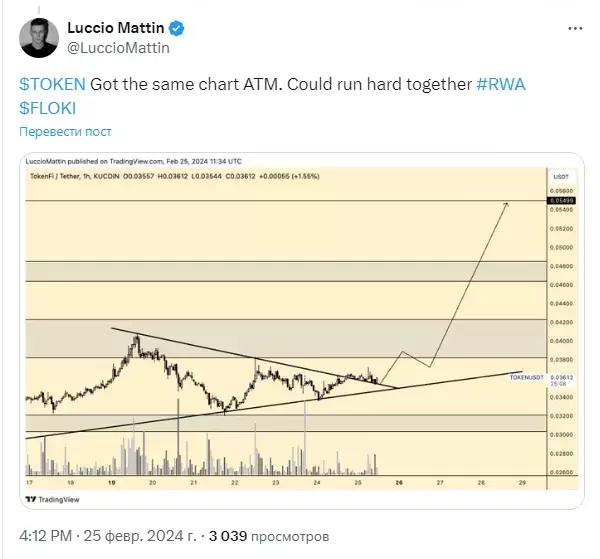600x559 pixels.
Task: Click date 26 on the chart time axis
Action: click(399, 482)
